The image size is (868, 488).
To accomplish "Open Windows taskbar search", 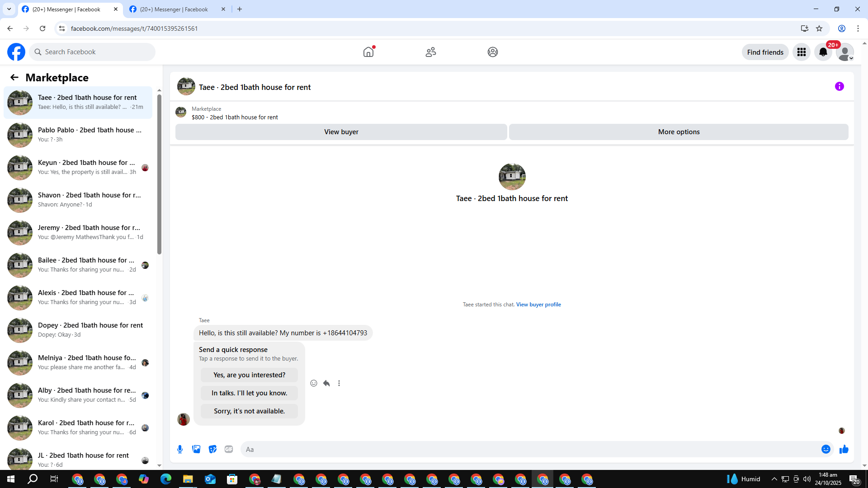I will [x=33, y=479].
